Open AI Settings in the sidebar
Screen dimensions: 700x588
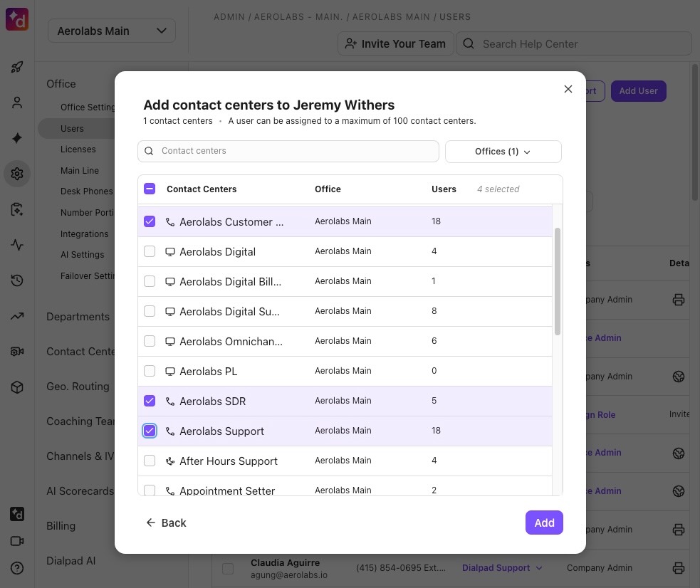coord(82,254)
